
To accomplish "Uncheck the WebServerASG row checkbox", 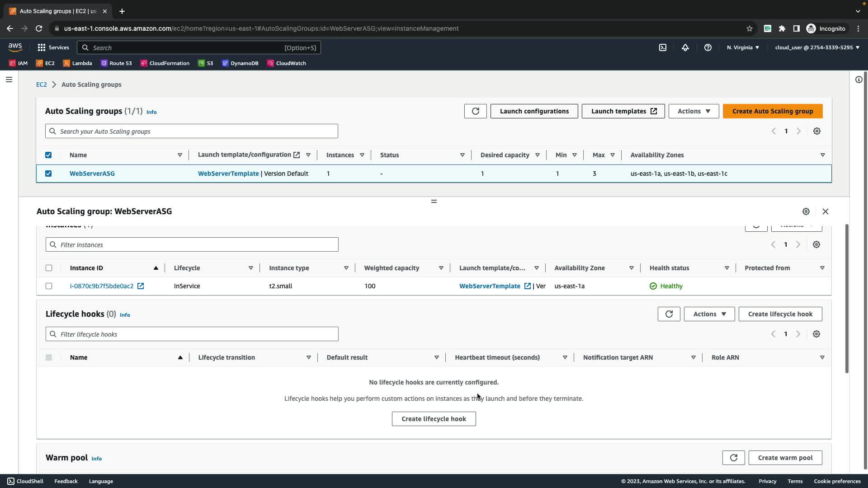I will pos(48,174).
